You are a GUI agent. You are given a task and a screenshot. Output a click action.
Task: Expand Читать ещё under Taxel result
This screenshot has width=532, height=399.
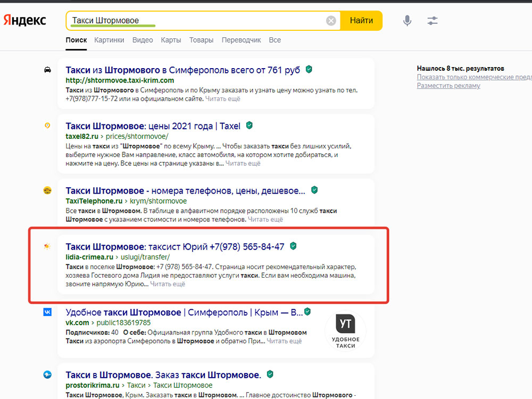tap(243, 163)
